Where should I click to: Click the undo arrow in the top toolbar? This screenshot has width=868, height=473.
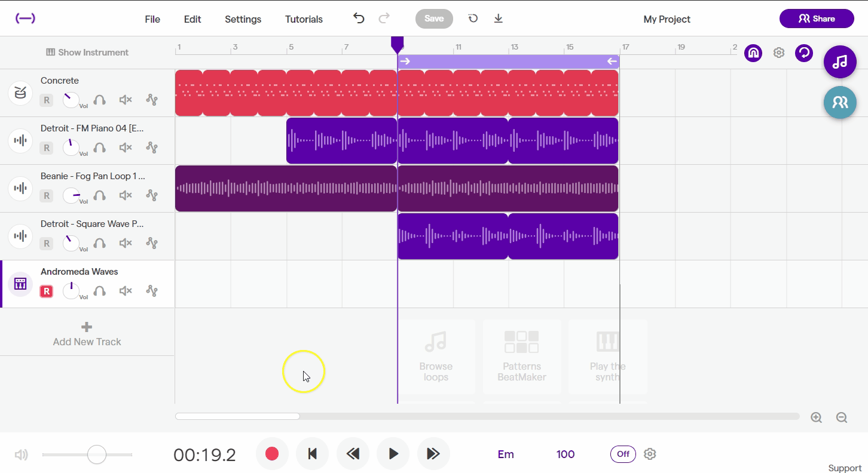358,19
